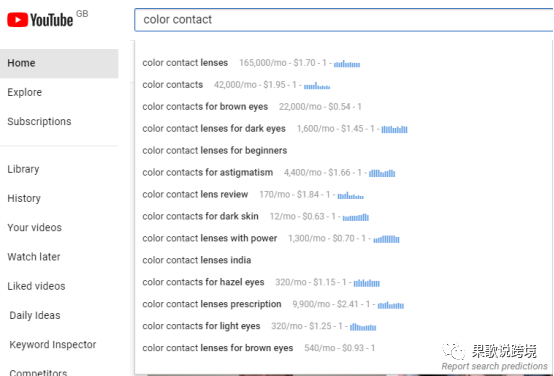Viewport: 554px width, 376px height.
Task: Choose suggestion color contact lenses india
Action: (197, 260)
